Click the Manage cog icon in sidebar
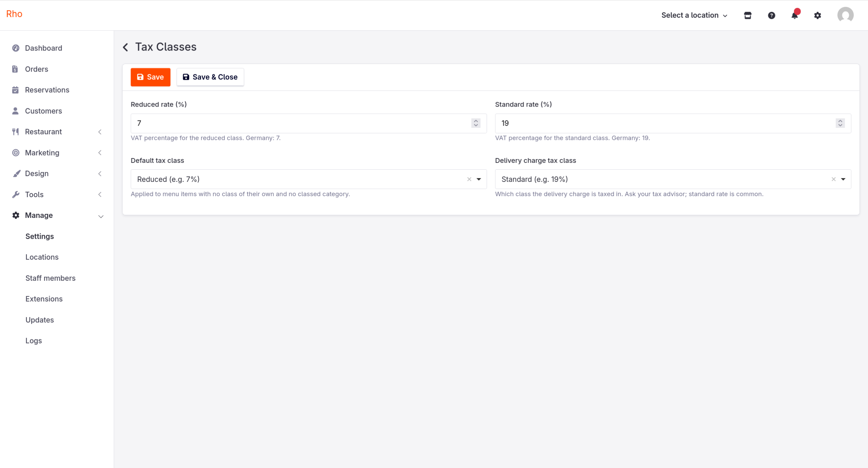Image resolution: width=868 pixels, height=468 pixels. point(16,215)
